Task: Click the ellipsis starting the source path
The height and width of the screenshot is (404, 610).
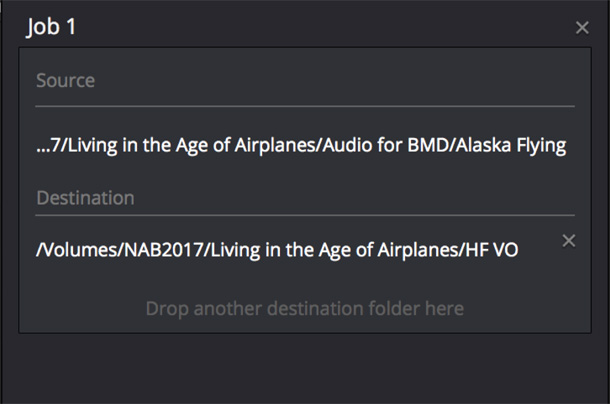Action: 42,146
